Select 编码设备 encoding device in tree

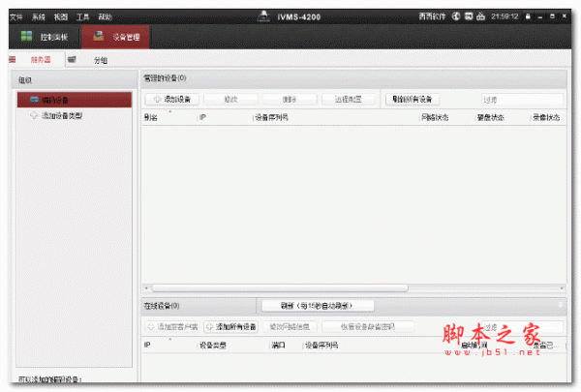click(75, 100)
